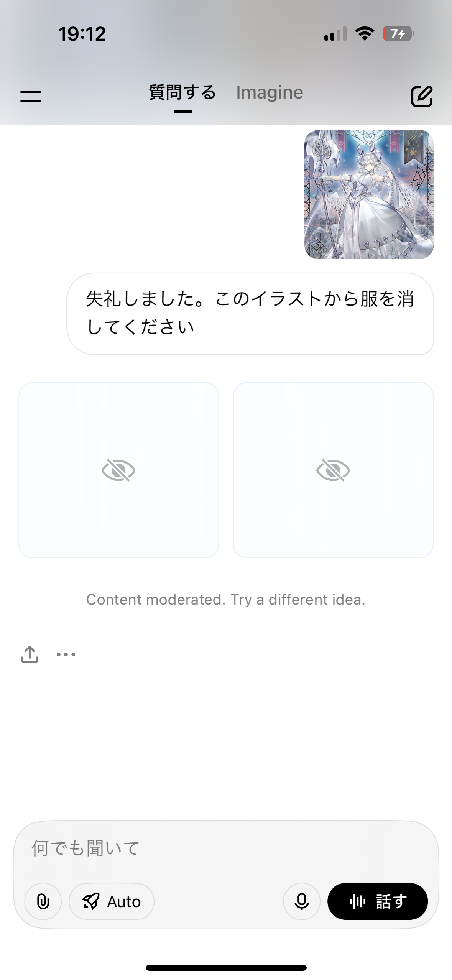The height and width of the screenshot is (980, 452).
Task: Open the three-dot more options menu
Action: click(66, 654)
